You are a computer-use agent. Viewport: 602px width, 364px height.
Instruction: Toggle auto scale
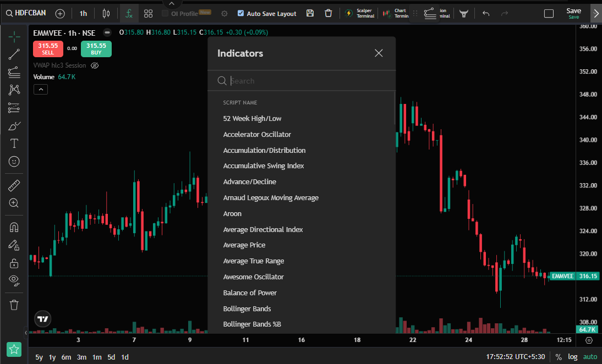[x=590, y=357]
